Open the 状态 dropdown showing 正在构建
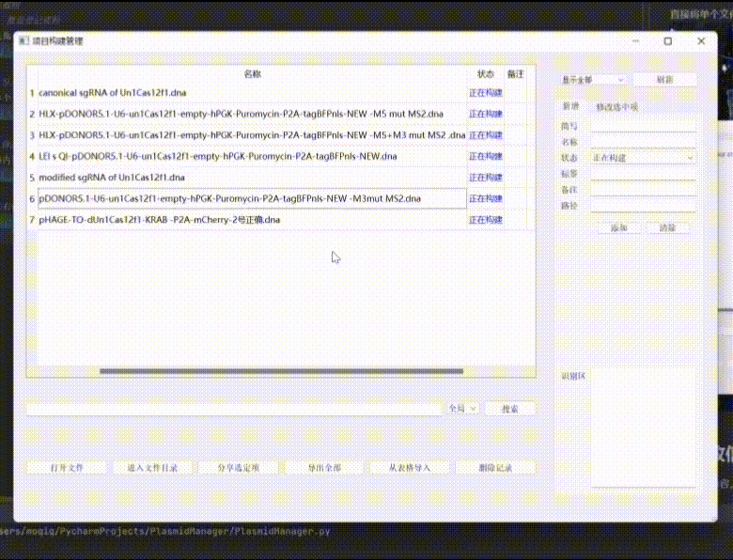Viewport: 733px width, 560px height. tap(643, 158)
